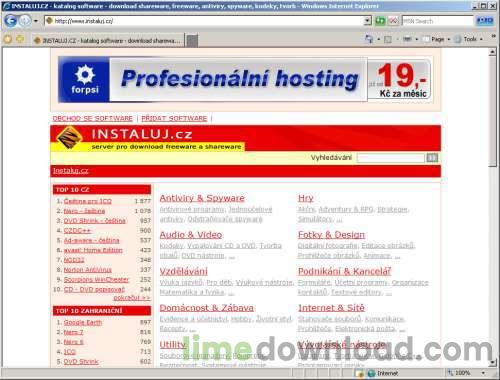Open ICQ foreign top link

pos(70,352)
